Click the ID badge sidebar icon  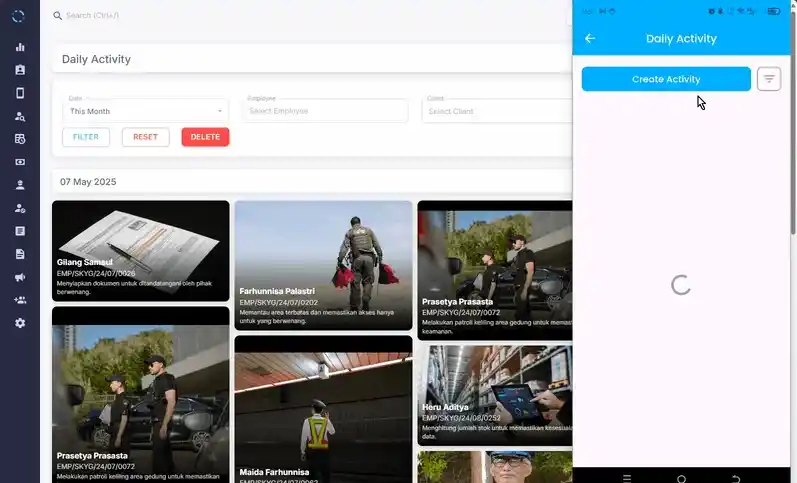coord(20,70)
